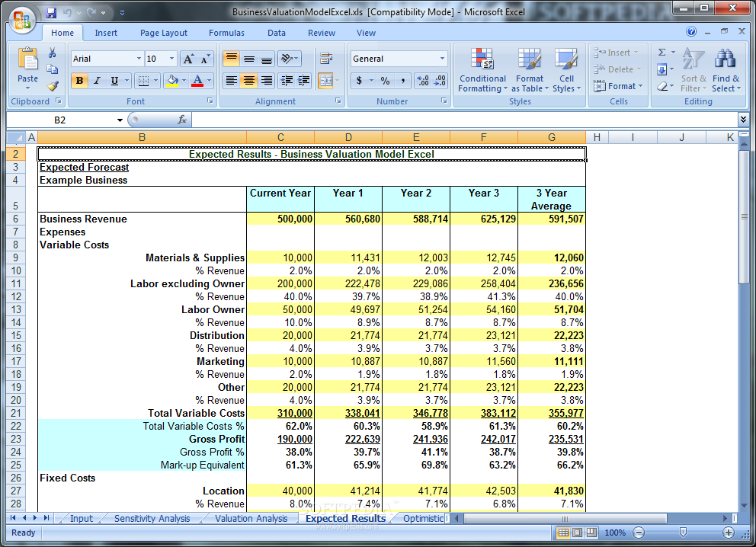Switch to the Data ribbon tab
756x547 pixels.
[x=277, y=33]
